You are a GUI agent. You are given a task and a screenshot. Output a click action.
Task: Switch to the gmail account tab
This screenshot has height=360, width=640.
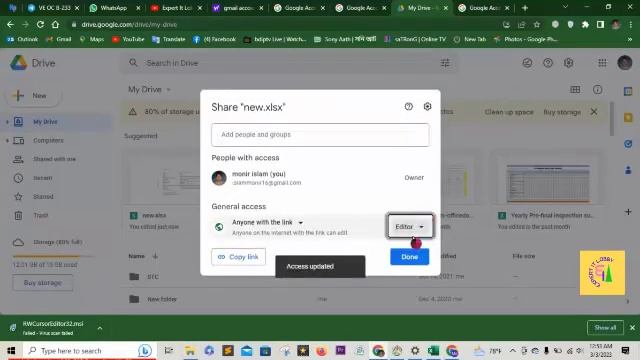238,8
